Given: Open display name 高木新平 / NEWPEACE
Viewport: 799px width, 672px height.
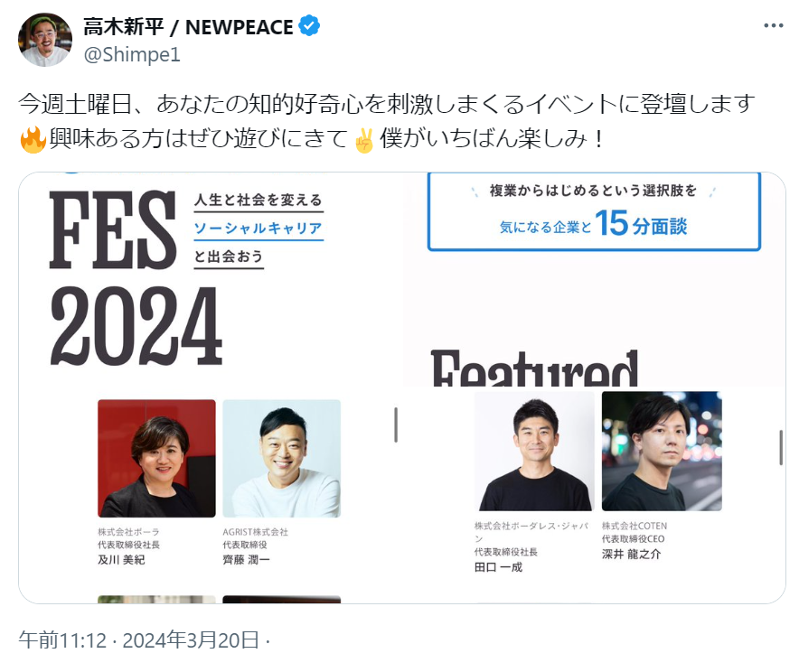Looking at the screenshot, I should point(188,26).
